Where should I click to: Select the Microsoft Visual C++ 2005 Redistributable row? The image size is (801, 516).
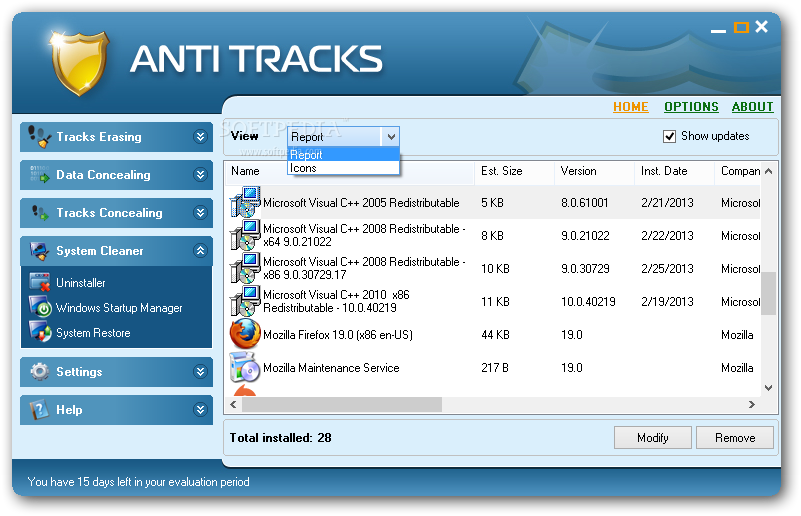(x=493, y=203)
